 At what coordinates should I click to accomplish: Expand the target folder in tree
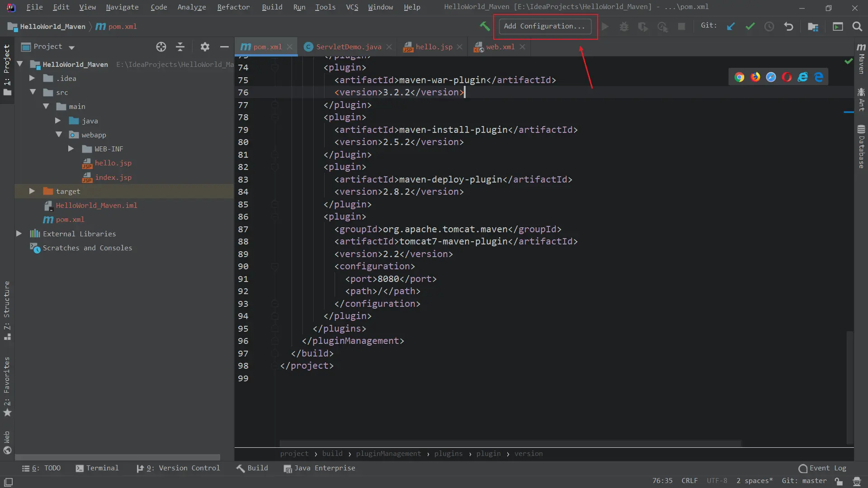[32, 191]
